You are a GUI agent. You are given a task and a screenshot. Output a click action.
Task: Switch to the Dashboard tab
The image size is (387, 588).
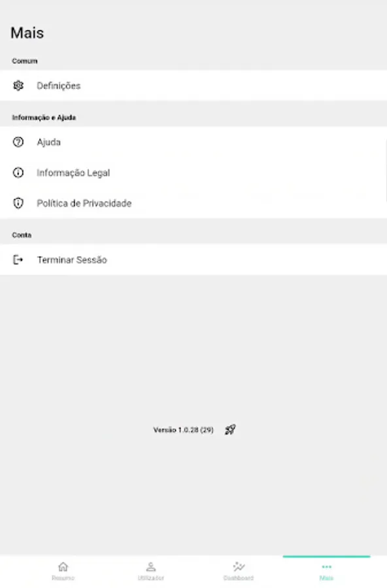pyautogui.click(x=239, y=578)
